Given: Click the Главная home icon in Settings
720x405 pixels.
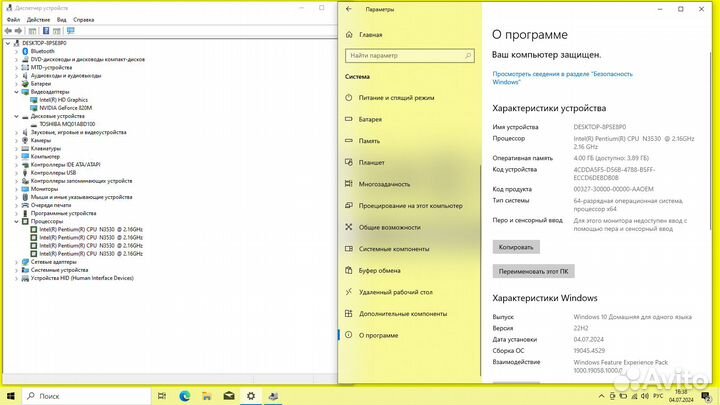Looking at the screenshot, I should 350,32.
